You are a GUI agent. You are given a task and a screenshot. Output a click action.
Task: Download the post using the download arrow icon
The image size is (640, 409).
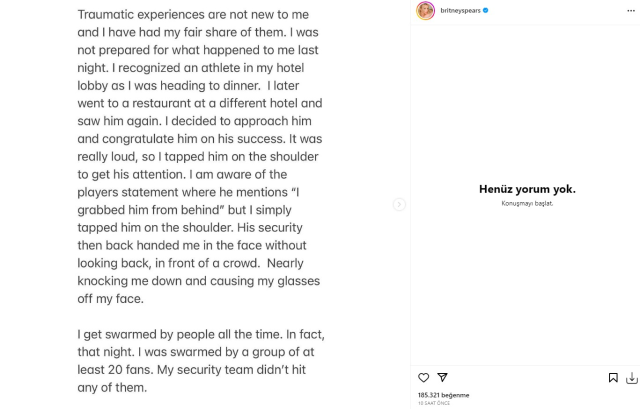tap(631, 378)
